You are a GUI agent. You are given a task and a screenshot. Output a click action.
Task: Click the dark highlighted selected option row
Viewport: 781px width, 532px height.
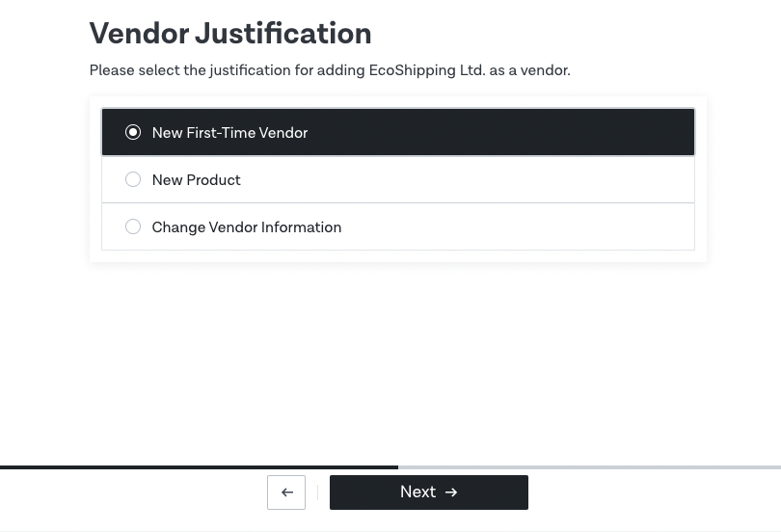pyautogui.click(x=482, y=132)
